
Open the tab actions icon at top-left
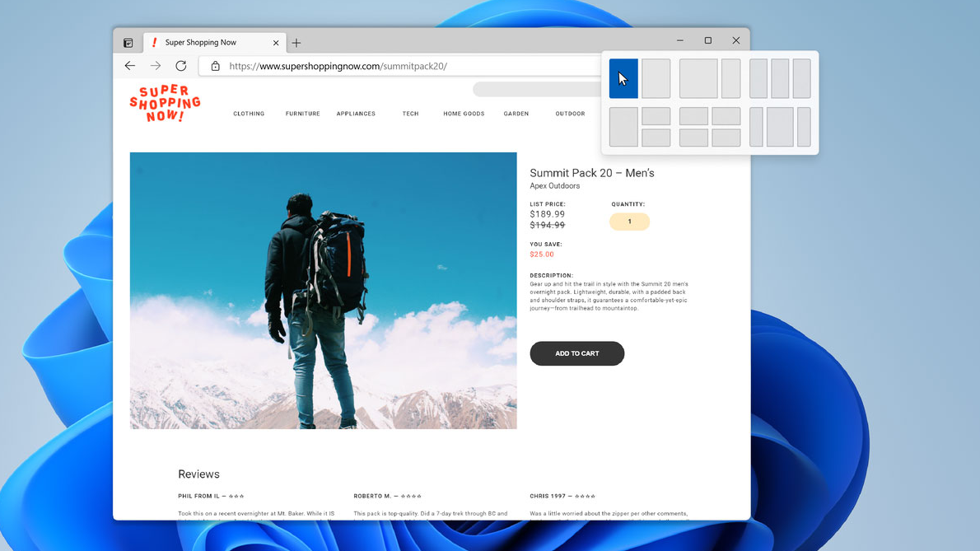point(128,42)
